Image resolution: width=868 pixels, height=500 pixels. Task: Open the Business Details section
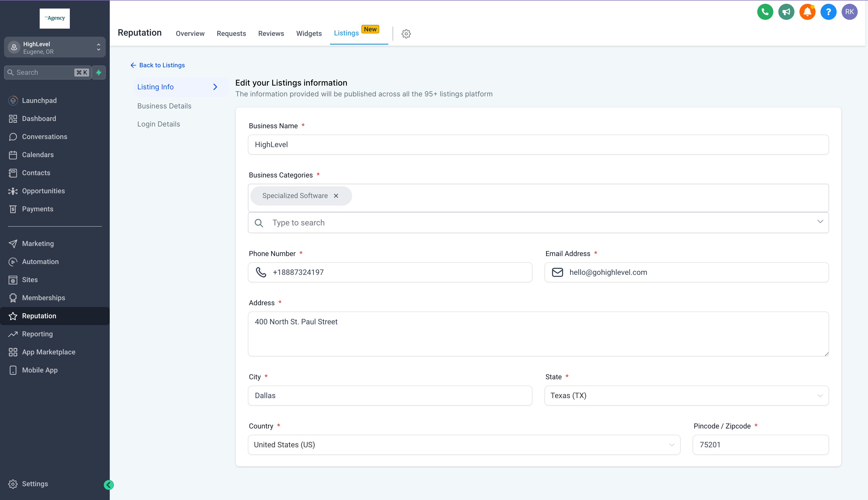click(164, 106)
